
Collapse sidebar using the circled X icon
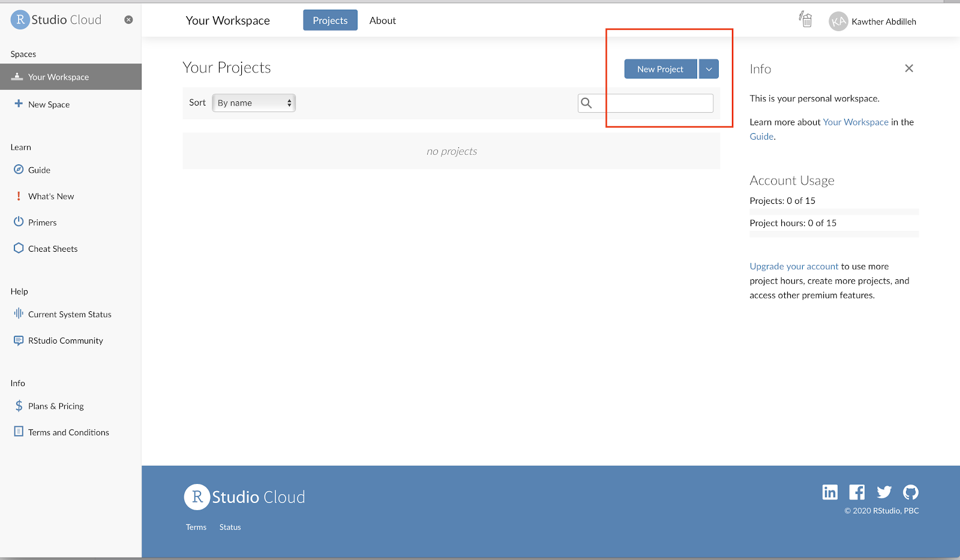point(128,20)
